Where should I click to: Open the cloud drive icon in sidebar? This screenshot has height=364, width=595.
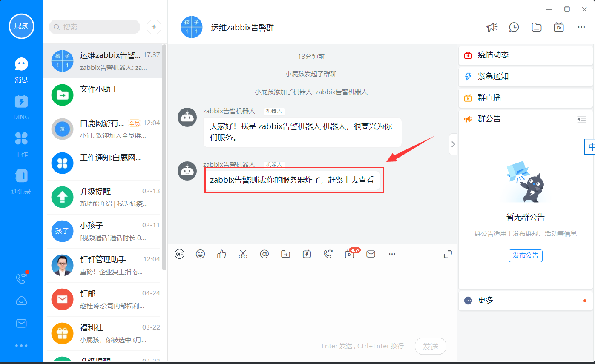click(21, 301)
